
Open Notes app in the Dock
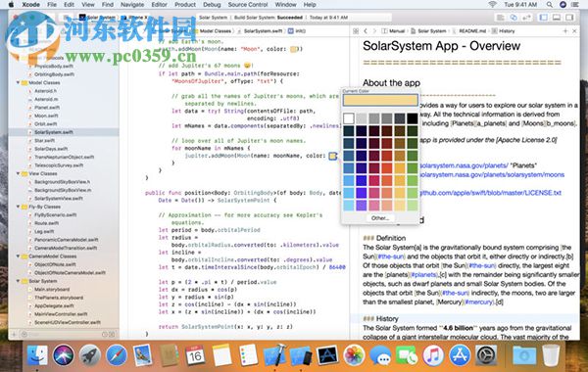(x=222, y=355)
